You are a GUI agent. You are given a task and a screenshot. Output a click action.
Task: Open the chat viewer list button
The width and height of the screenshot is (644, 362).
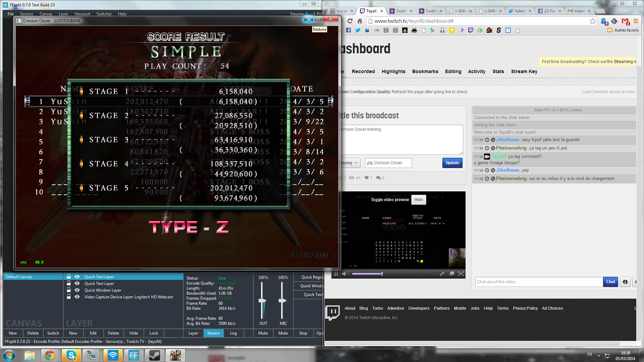coord(625,282)
